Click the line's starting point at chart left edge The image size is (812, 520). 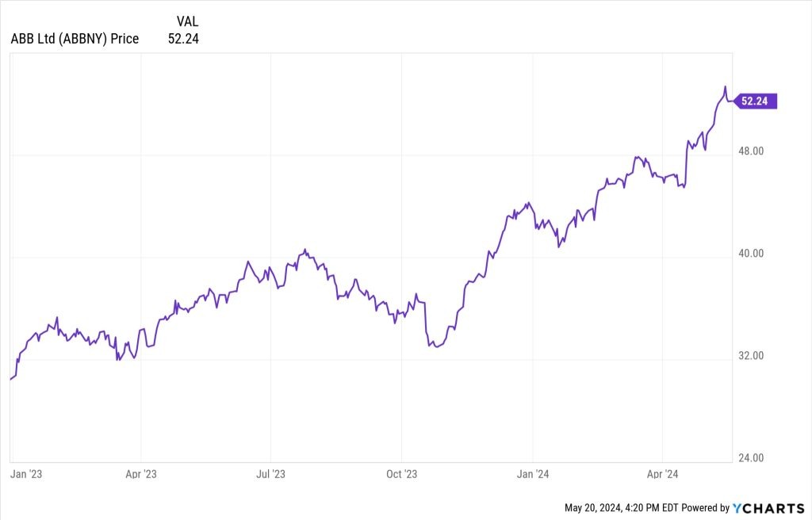point(10,379)
